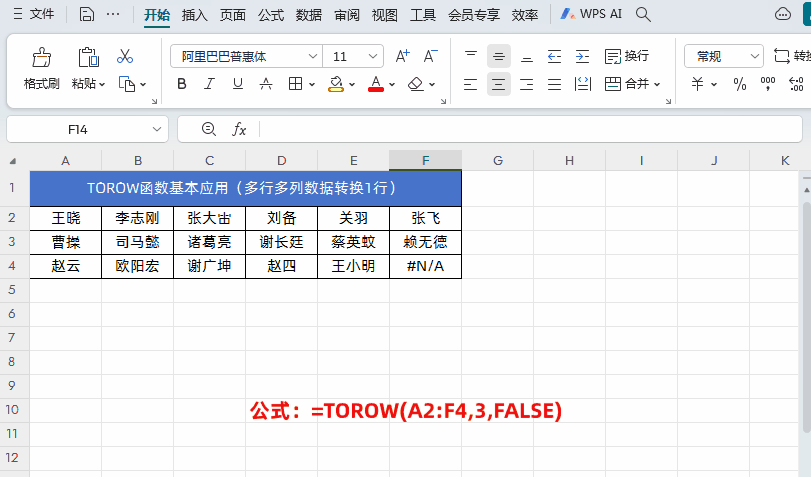The height and width of the screenshot is (477, 811).
Task: Expand the fill color dropdown arrow
Action: (352, 84)
